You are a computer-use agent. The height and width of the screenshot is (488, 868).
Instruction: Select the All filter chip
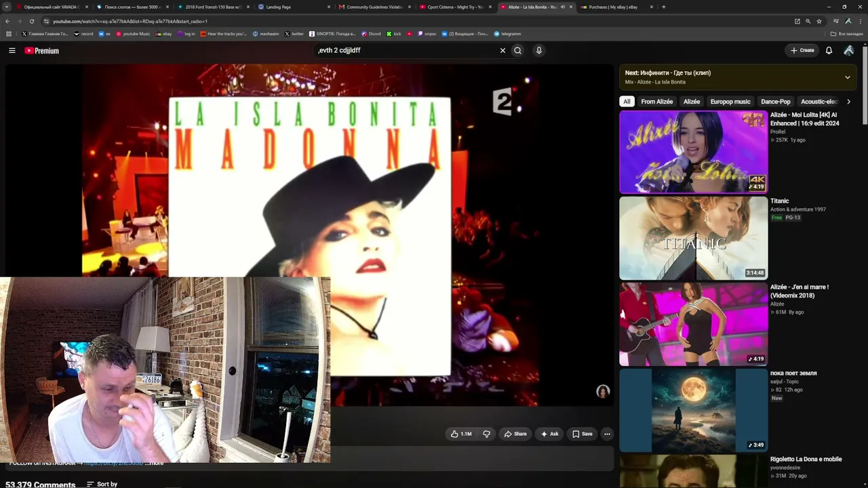(x=627, y=102)
